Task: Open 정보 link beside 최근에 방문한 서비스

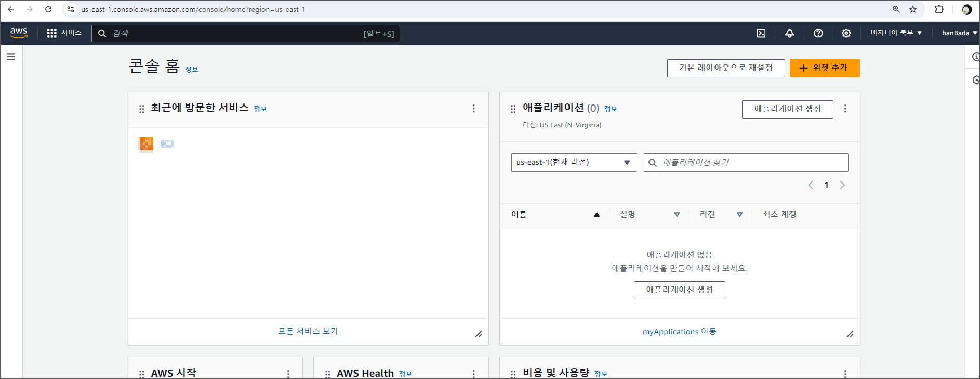Action: pyautogui.click(x=260, y=109)
